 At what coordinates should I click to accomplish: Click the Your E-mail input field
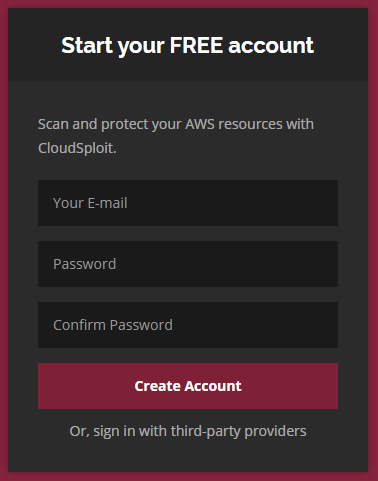(188, 203)
